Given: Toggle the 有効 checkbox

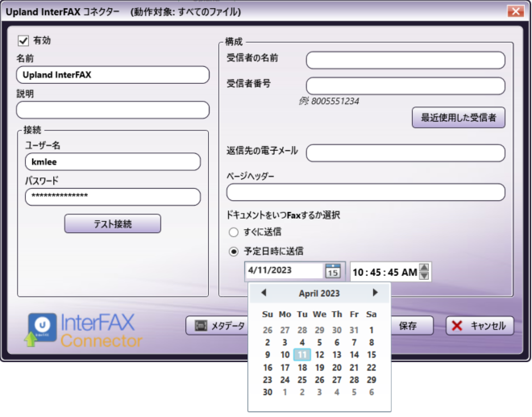Looking at the screenshot, I should coord(23,41).
